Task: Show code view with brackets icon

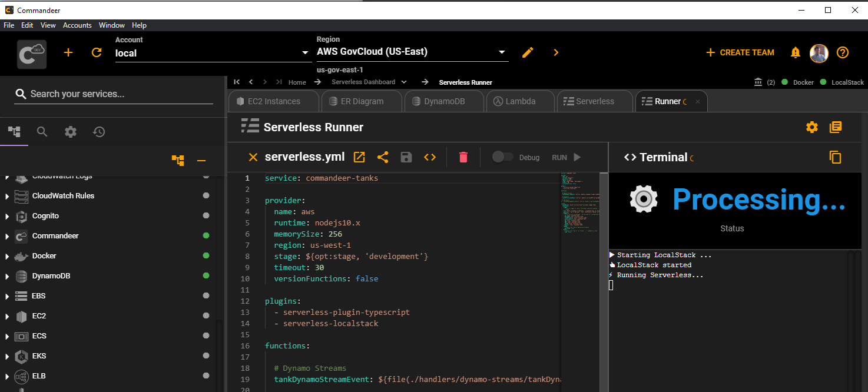Action: [x=430, y=157]
